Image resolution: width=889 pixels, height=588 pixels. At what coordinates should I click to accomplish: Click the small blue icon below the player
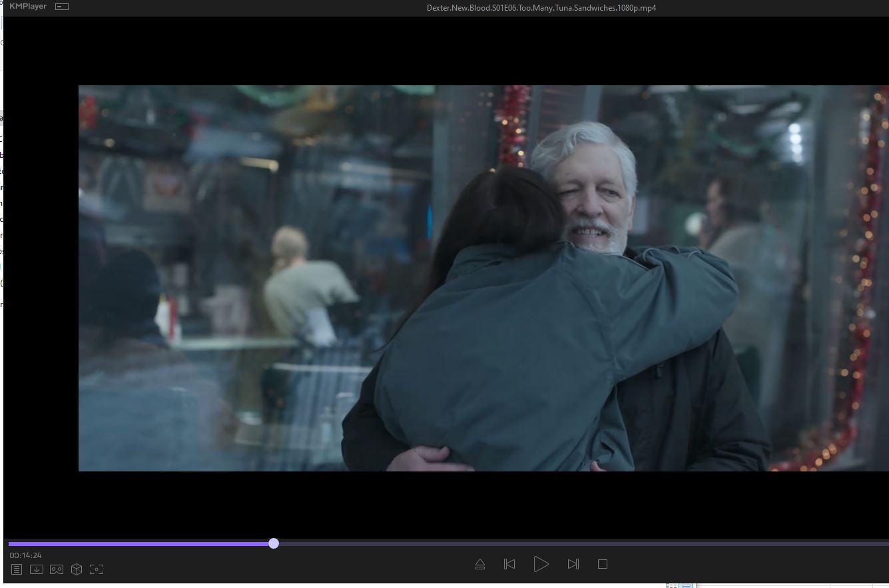point(686,585)
